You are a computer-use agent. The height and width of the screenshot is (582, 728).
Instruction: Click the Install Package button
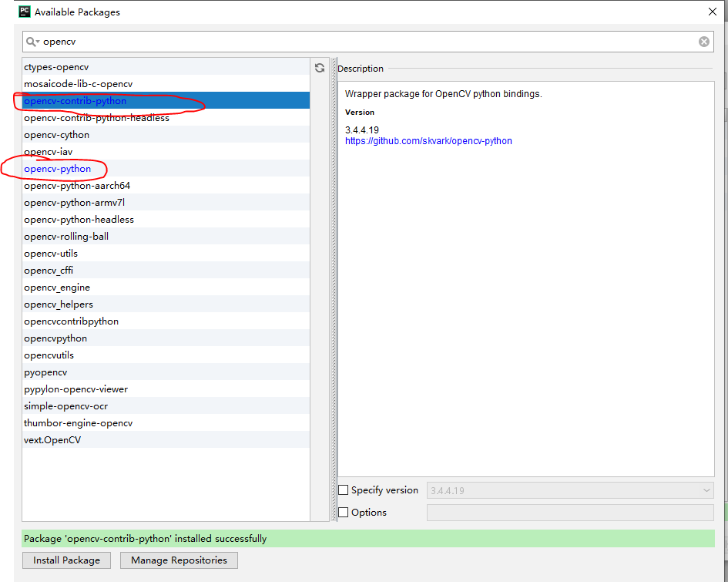pyautogui.click(x=66, y=560)
